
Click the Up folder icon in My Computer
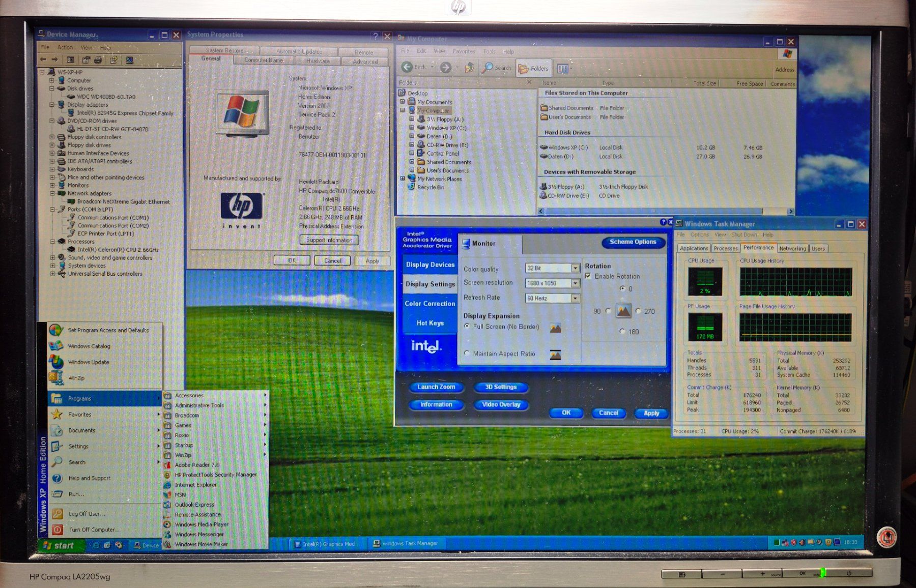tap(469, 67)
